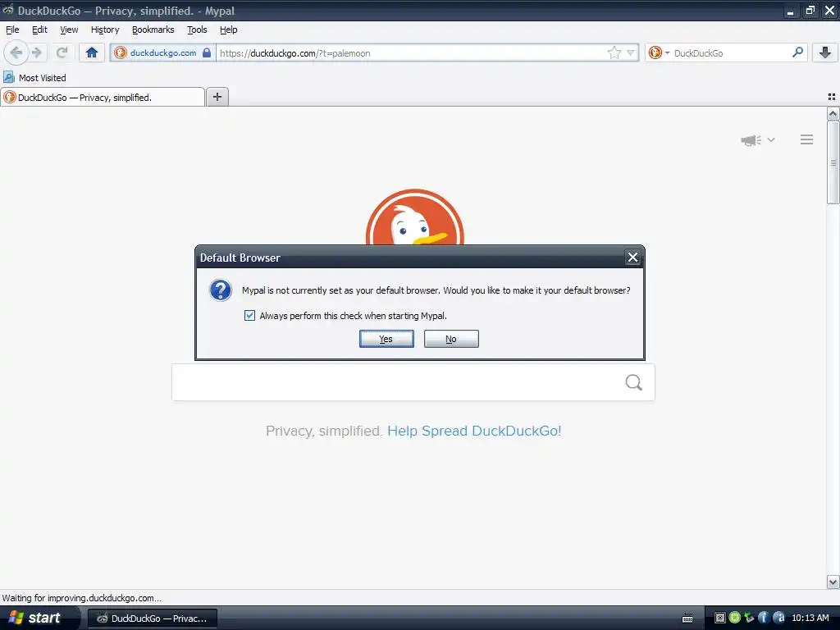Click the search magnifier in the search bar
The height and width of the screenshot is (630, 840).
pos(797,52)
